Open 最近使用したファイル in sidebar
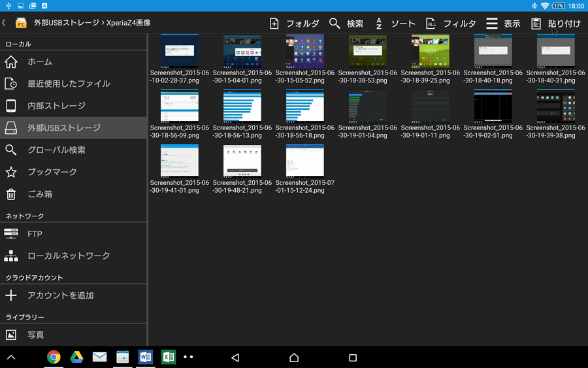Image resolution: width=588 pixels, height=368 pixels. (68, 84)
